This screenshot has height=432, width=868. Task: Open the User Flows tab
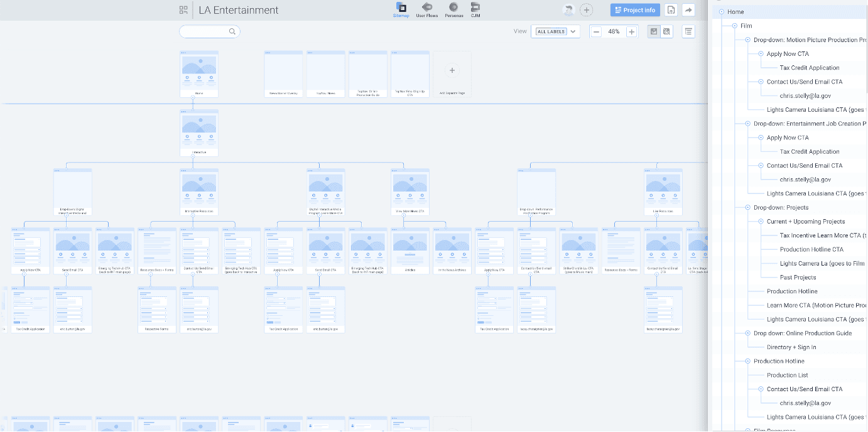point(427,10)
